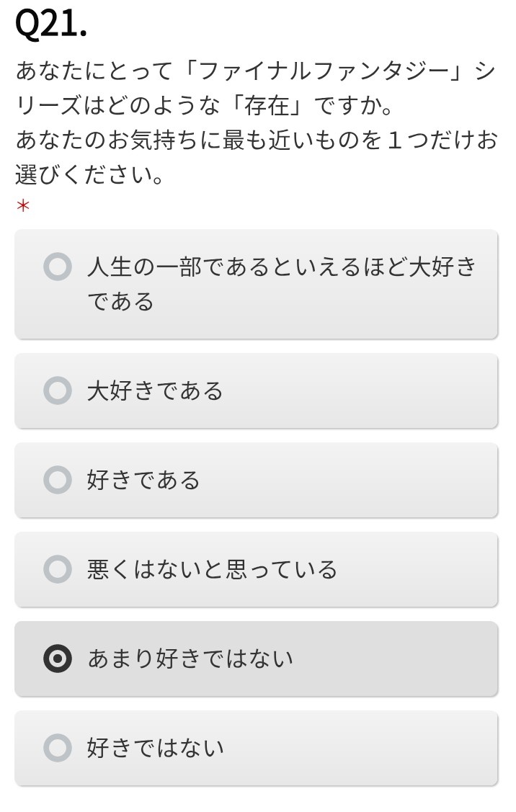Viewport: 516px width, 812px height.
Task: Click blank area of the 好きではない card
Action: pyautogui.click(x=362, y=748)
